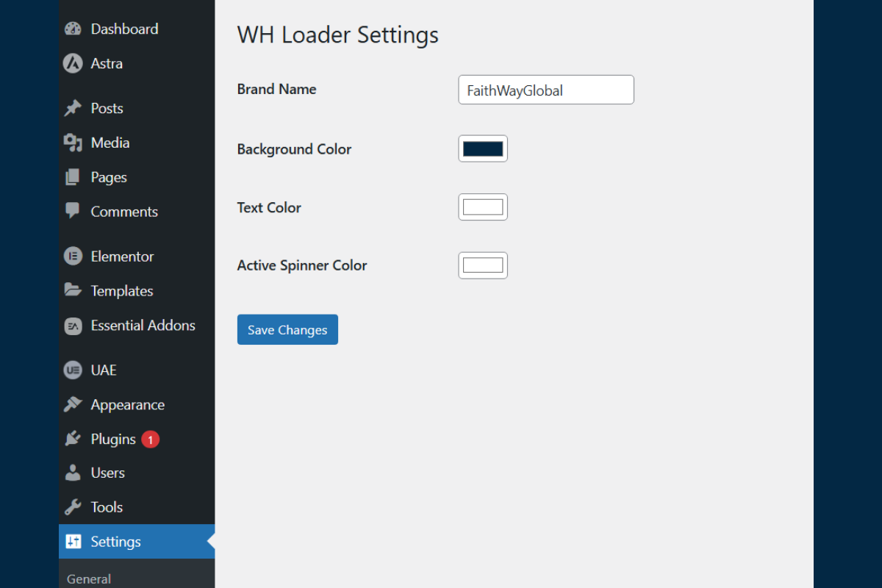Select the Settings menu item
Screen dimensions: 882x588
[115, 542]
